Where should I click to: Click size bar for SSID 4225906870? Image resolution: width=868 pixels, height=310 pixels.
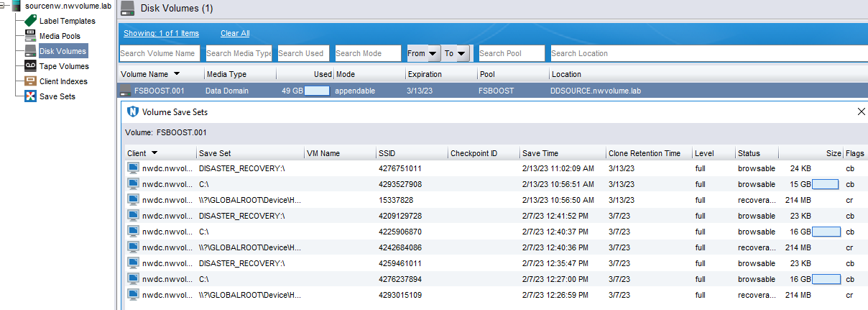coord(826,232)
